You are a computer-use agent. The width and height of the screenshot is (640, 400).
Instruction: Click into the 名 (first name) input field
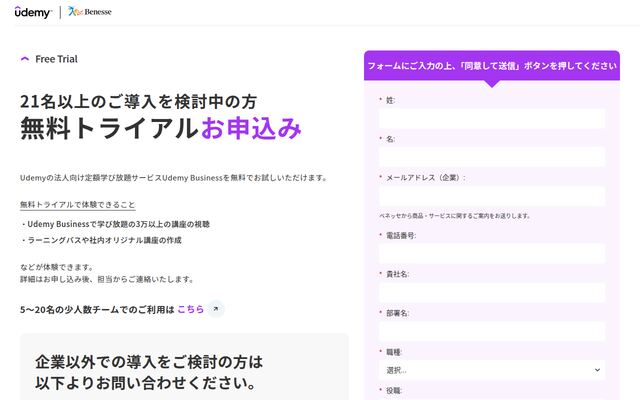pyautogui.click(x=492, y=157)
